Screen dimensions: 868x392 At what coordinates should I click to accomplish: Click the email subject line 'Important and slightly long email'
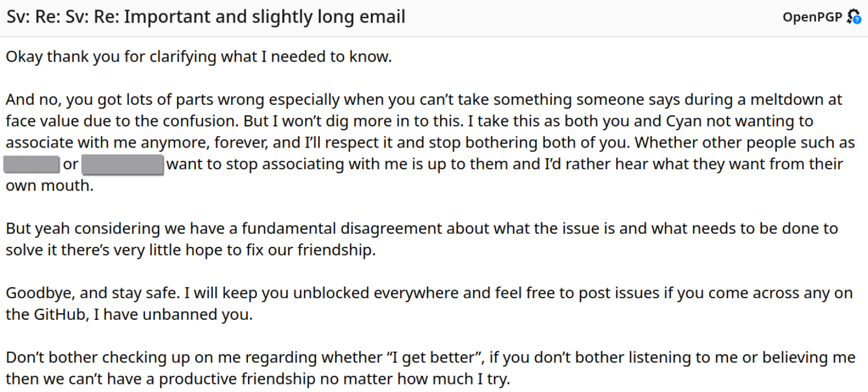[x=264, y=17]
